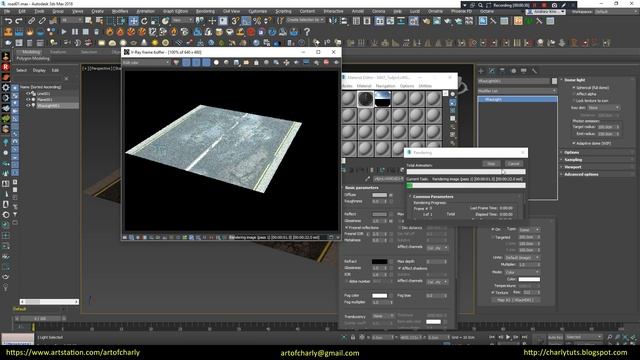Click the white circle channel icon in frame buffer
Screen dimensions: 640x360
216,62
